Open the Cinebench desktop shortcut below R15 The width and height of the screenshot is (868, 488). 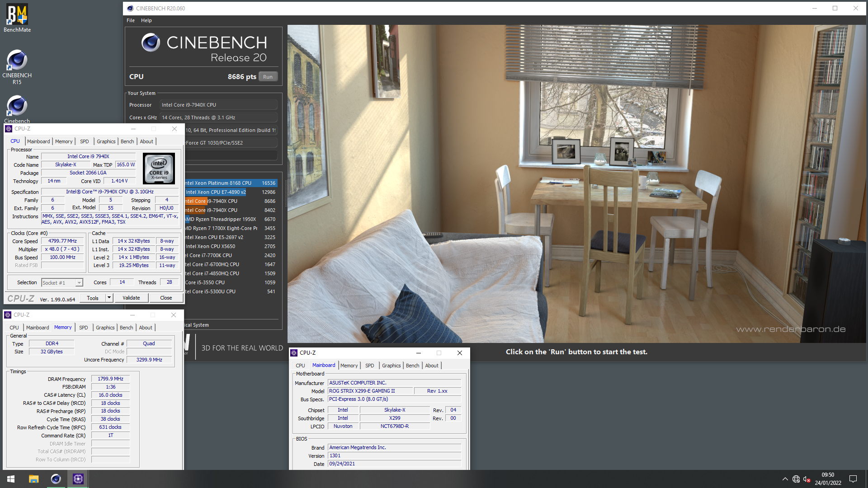point(17,109)
